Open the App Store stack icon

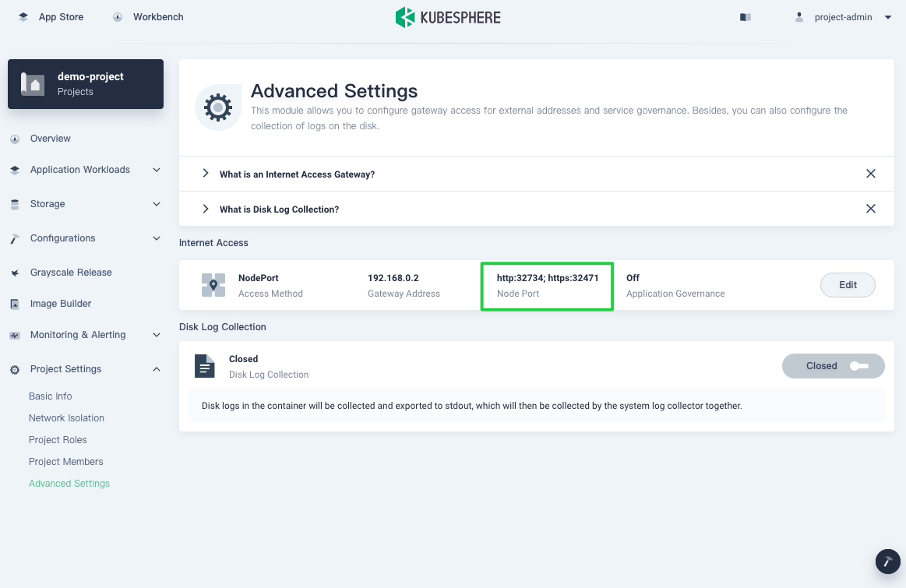23,17
